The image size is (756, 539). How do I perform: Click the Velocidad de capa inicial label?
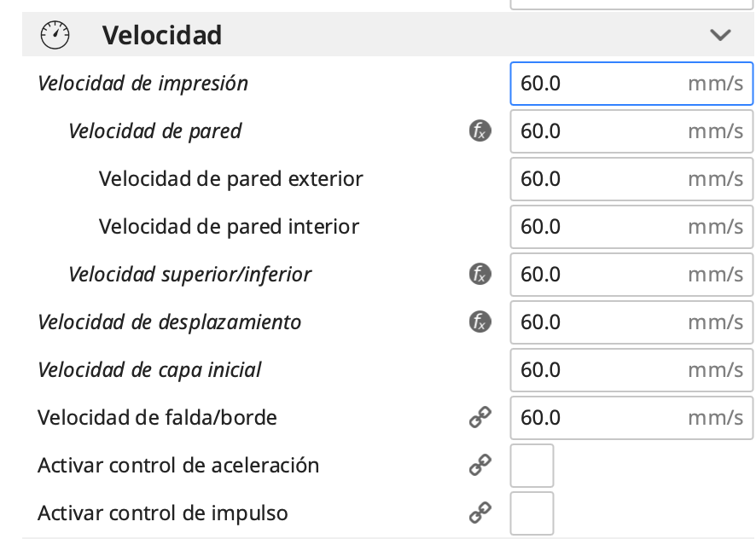(149, 370)
